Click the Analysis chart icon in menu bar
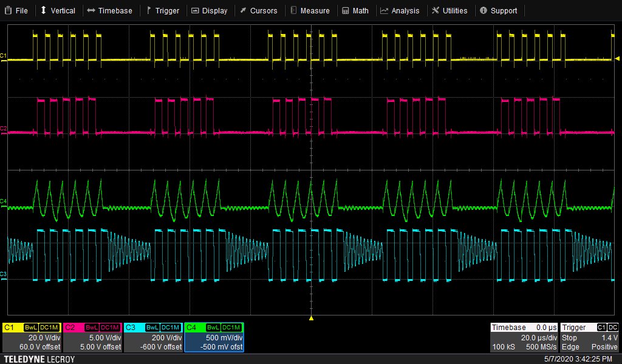Image resolution: width=622 pixels, height=364 pixels. pos(384,10)
